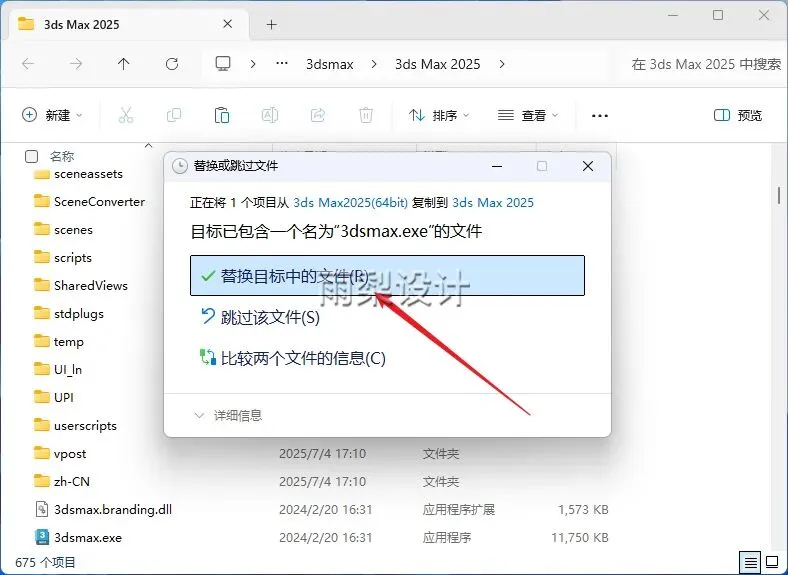Expand chevron after the monitor icon
The height and width of the screenshot is (575, 788).
coord(253,64)
